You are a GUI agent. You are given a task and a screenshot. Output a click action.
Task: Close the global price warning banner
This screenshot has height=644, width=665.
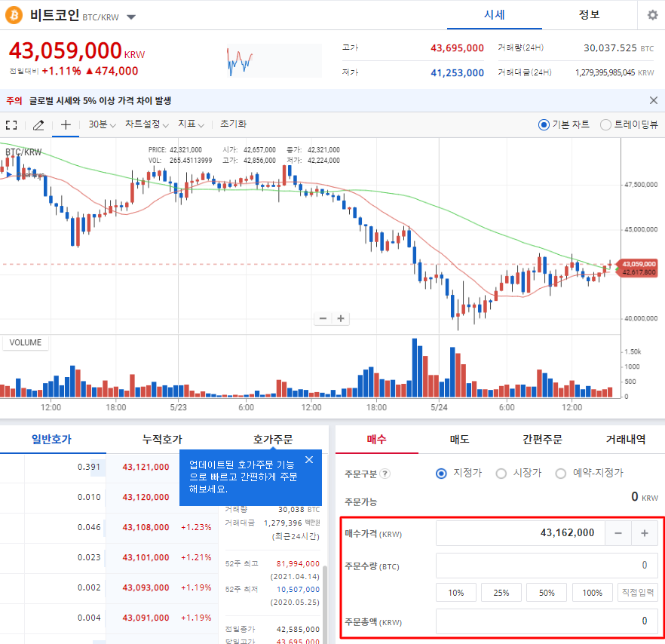coord(653,100)
